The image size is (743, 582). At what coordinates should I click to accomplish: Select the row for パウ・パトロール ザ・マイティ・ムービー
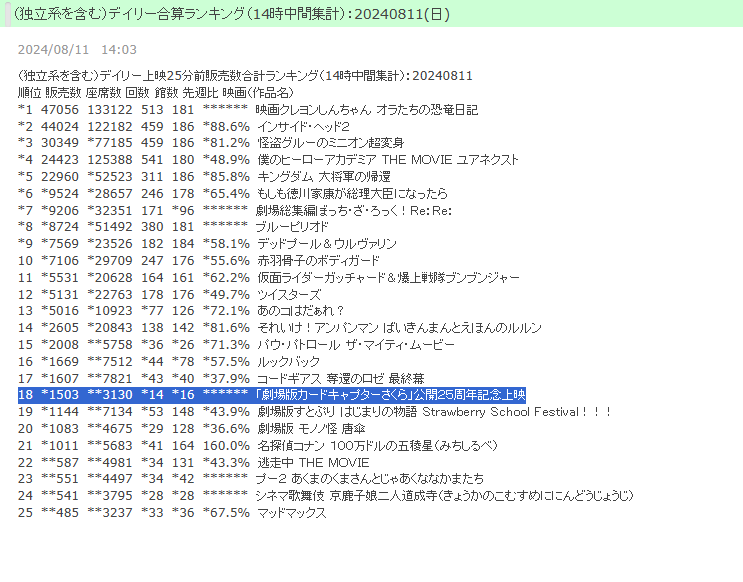[236, 345]
